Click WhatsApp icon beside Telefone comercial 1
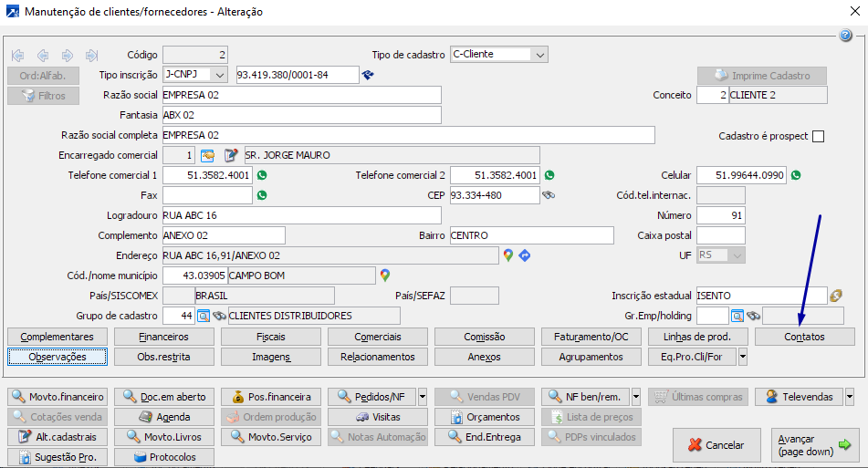The width and height of the screenshot is (868, 468). [262, 175]
